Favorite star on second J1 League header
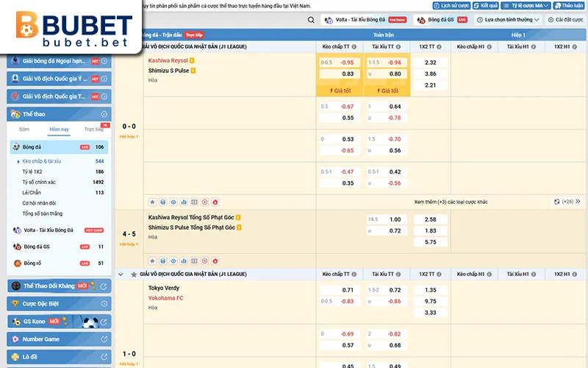 pyautogui.click(x=134, y=275)
